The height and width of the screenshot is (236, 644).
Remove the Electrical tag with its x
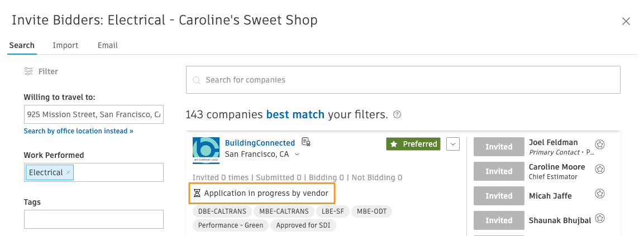point(68,173)
